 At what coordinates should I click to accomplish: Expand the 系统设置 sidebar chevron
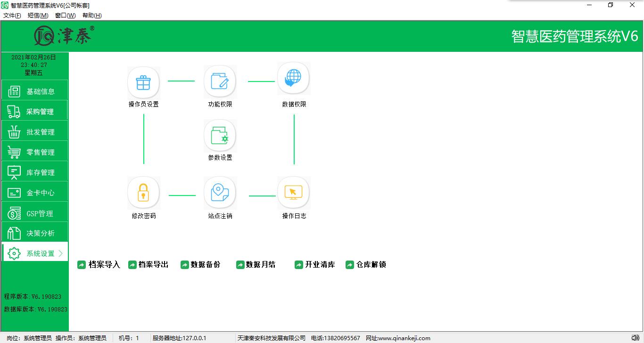coord(60,253)
